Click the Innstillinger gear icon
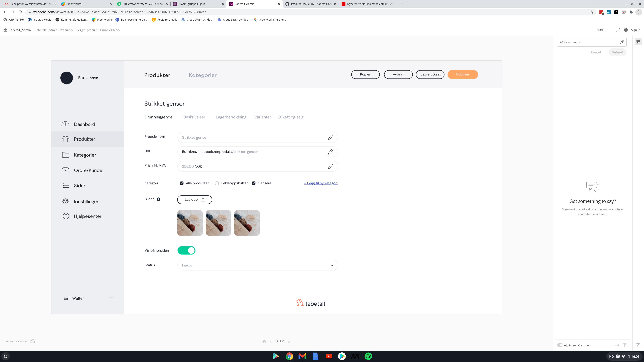Screen dimensions: 644x362 point(65,201)
